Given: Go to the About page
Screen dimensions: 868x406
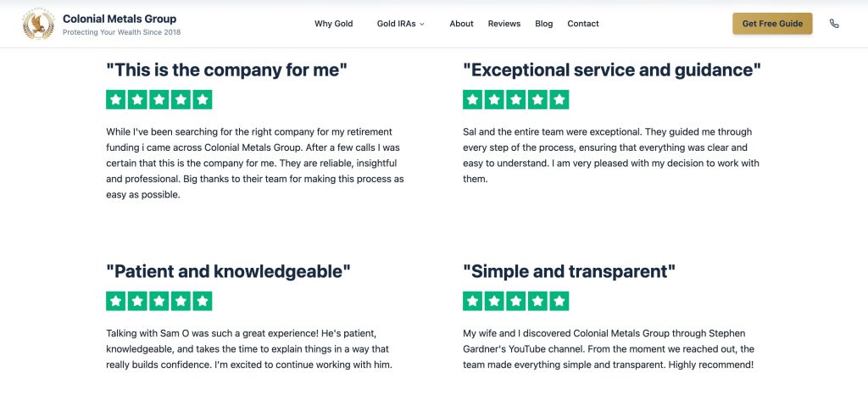Looking at the screenshot, I should pyautogui.click(x=461, y=24).
